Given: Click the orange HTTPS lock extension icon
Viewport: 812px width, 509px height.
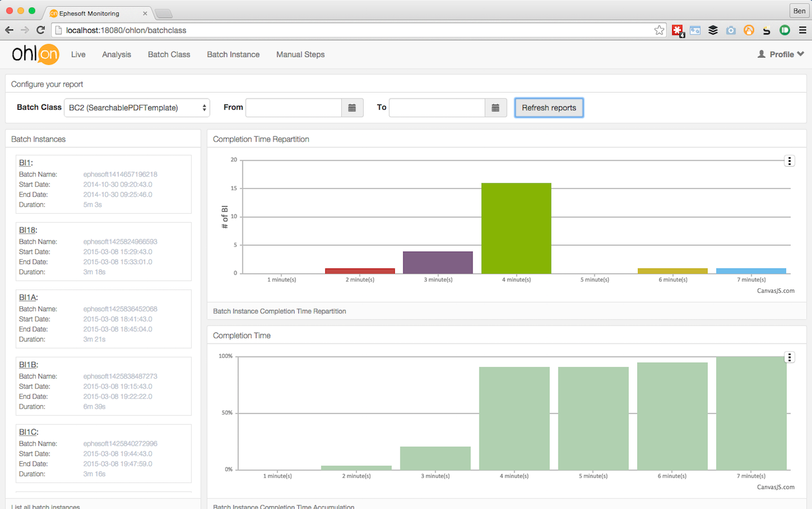Looking at the screenshot, I should coord(748,30).
